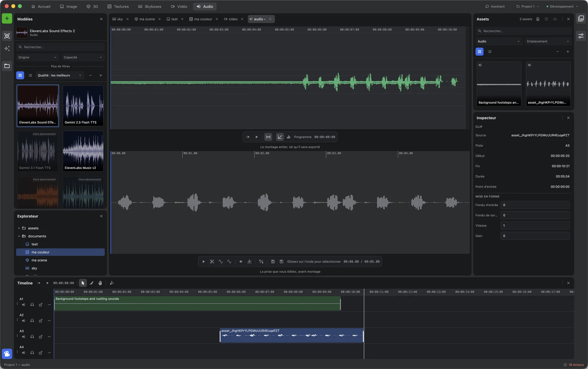The image size is (588, 369).
Task: Open the Assistant button in title bar
Action: [x=495, y=7]
